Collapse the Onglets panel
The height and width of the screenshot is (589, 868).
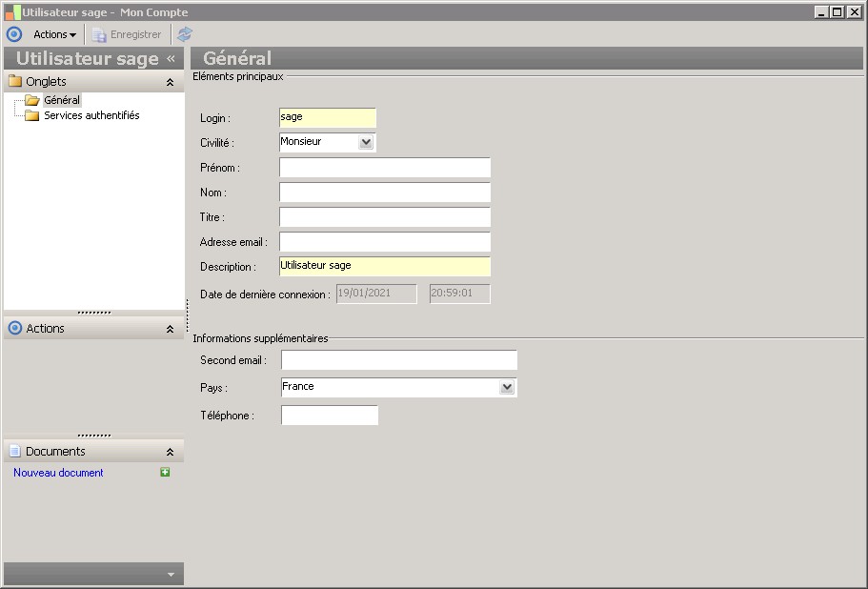point(170,82)
